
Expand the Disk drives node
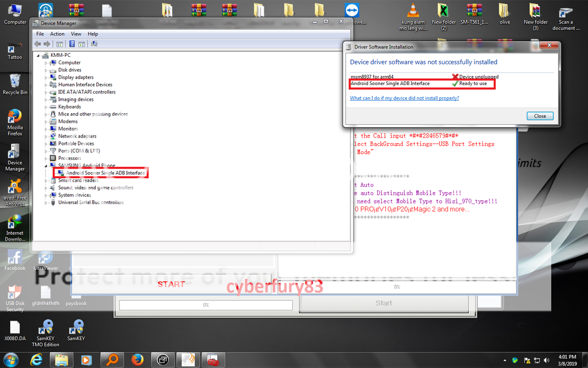46,70
